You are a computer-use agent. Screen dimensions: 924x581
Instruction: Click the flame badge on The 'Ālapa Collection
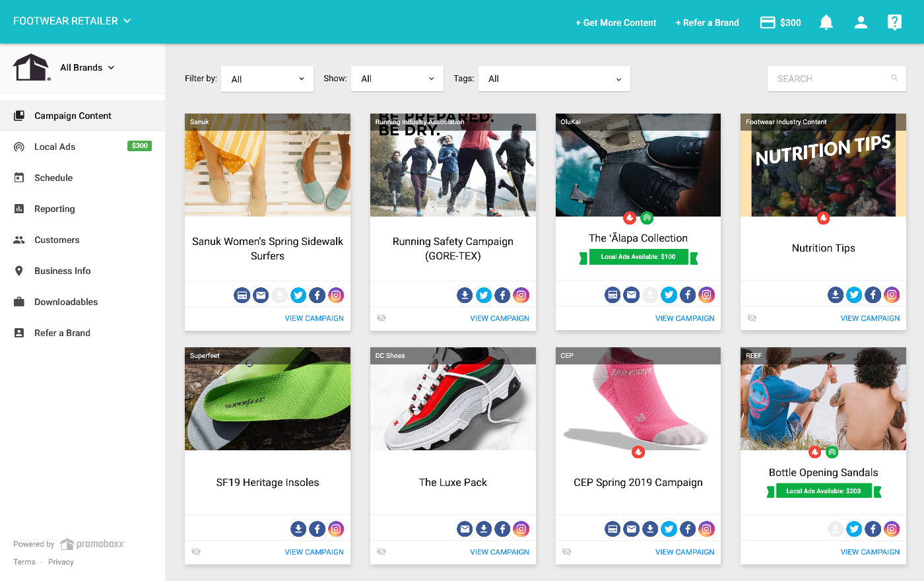coord(630,217)
